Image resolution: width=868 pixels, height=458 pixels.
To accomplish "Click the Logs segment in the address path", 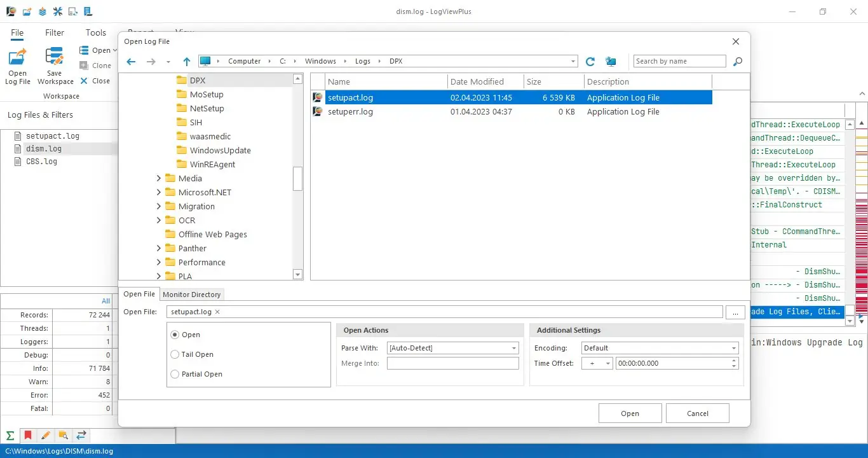I will point(363,61).
